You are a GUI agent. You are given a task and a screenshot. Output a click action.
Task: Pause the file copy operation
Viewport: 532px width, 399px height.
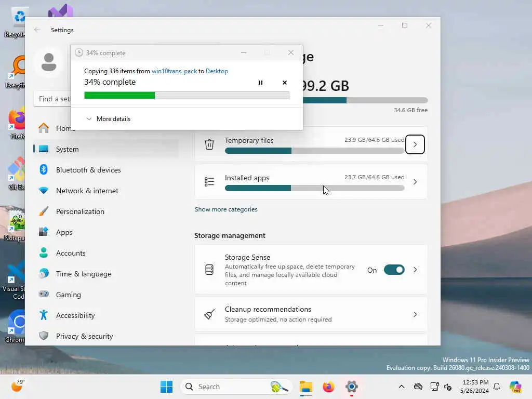click(260, 83)
